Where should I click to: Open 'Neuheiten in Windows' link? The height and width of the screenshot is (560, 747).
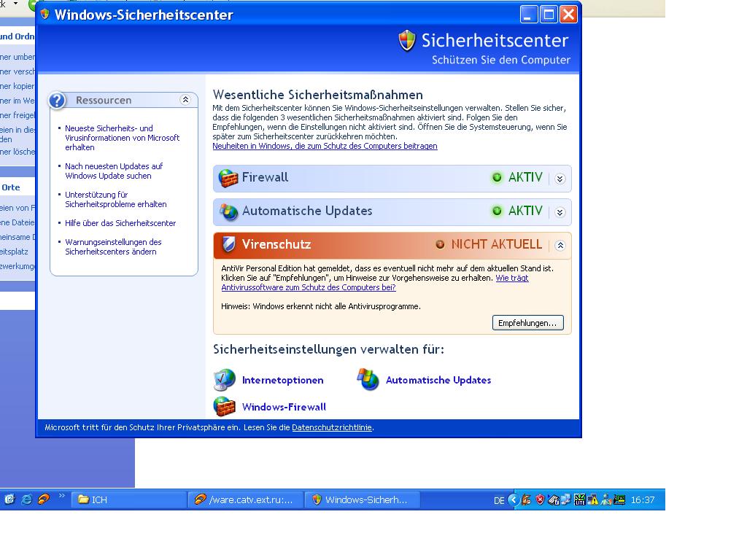[x=325, y=146]
